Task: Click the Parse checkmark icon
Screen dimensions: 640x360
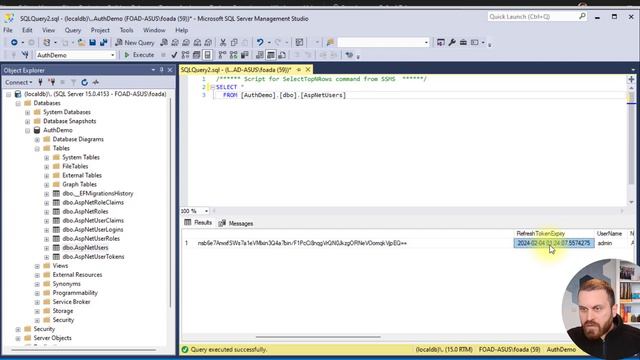Action: [174, 55]
